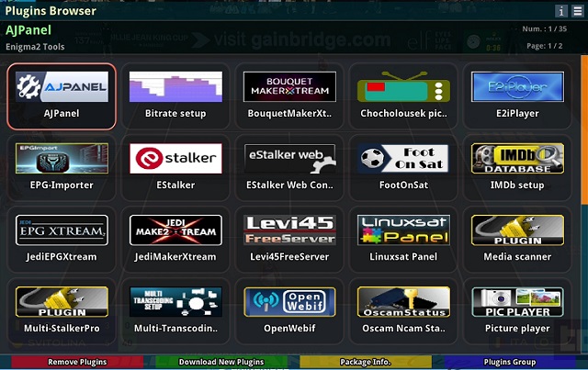Click the red Remove Plugins button
The height and width of the screenshot is (370, 588).
[77, 362]
